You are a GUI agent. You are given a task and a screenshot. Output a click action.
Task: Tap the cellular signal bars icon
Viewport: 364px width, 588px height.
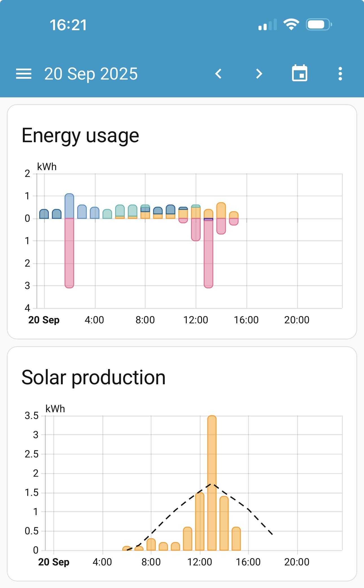267,25
